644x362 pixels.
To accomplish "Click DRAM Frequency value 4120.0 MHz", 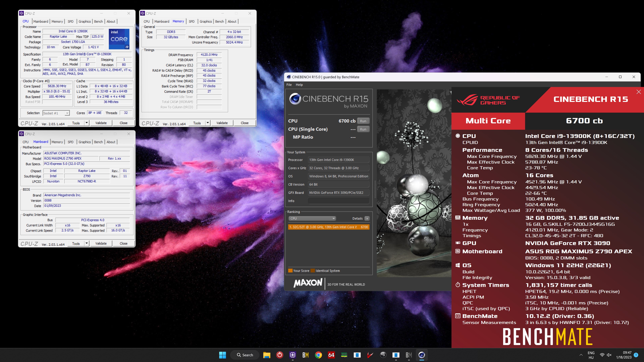I will [x=209, y=54].
